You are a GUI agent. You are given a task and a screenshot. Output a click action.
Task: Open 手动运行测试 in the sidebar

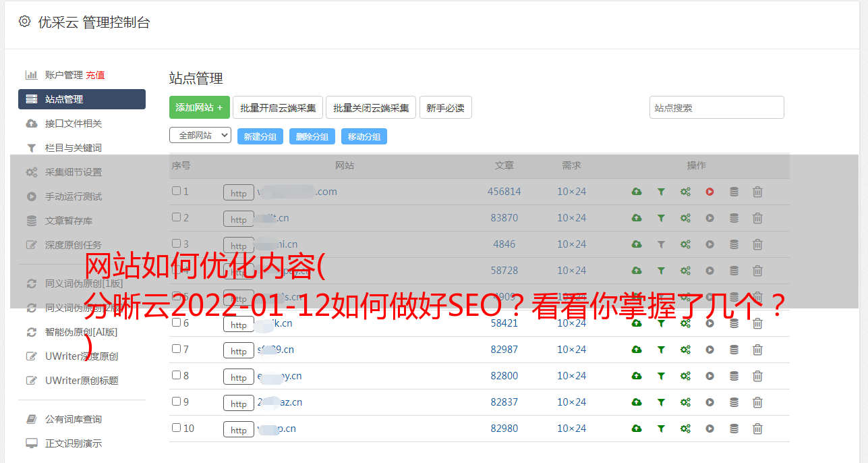point(74,196)
